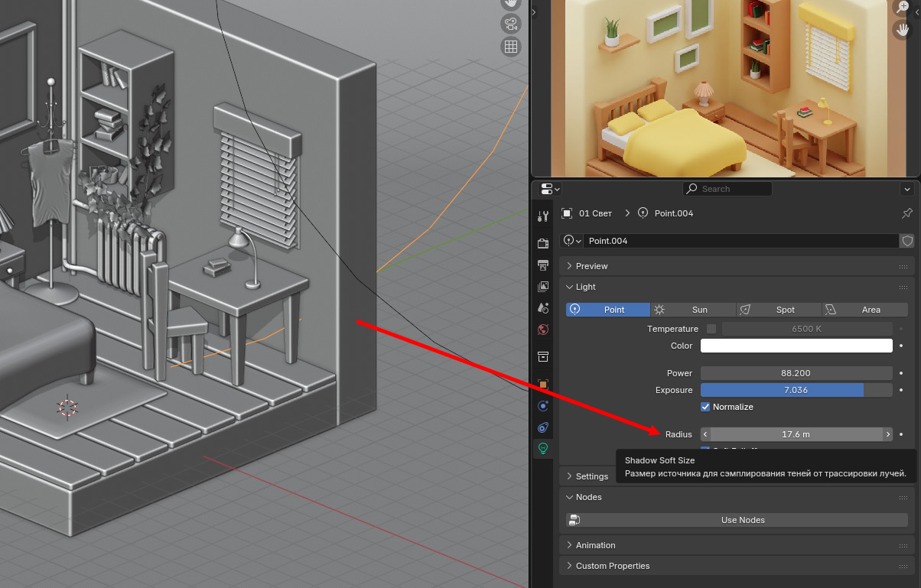This screenshot has width=921, height=588.
Task: Open the Output properties tab
Action: (x=543, y=265)
